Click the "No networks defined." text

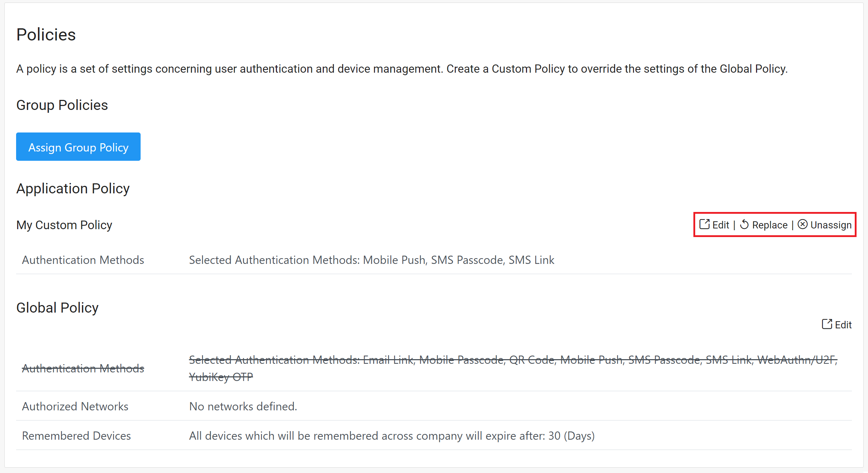[x=243, y=406]
